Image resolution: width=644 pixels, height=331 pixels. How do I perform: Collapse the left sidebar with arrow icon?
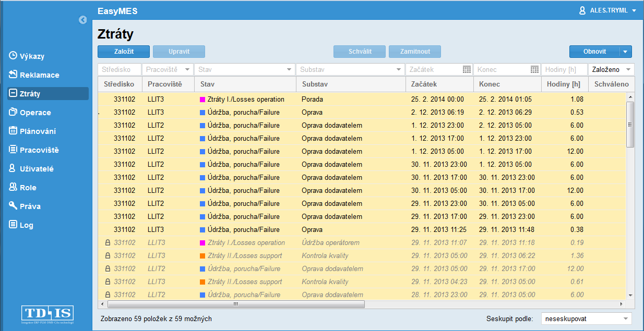(82, 20)
